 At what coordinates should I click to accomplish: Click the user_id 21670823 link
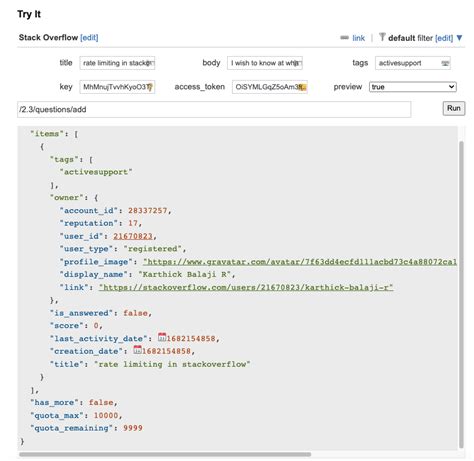coord(133,236)
